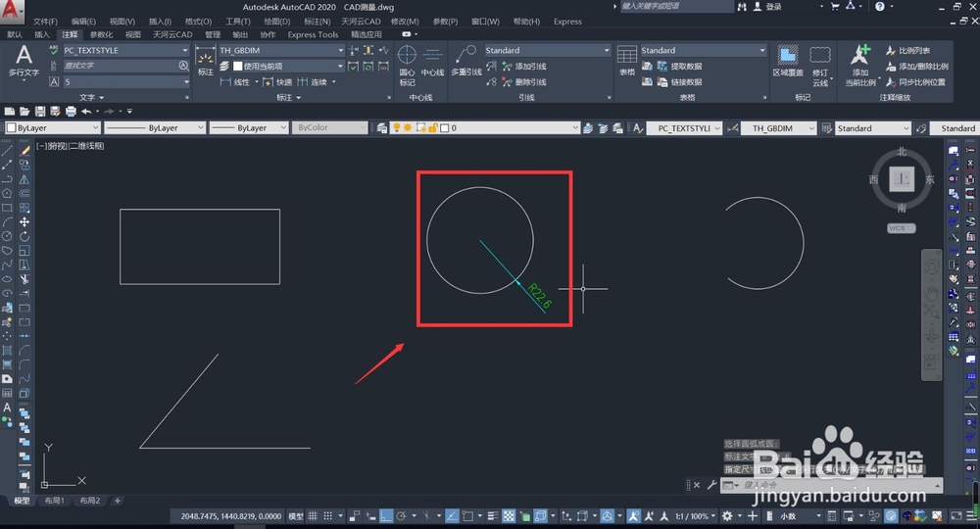Image resolution: width=980 pixels, height=529 pixels.
Task: Click the wrench icon beside command line
Action: tap(711, 485)
